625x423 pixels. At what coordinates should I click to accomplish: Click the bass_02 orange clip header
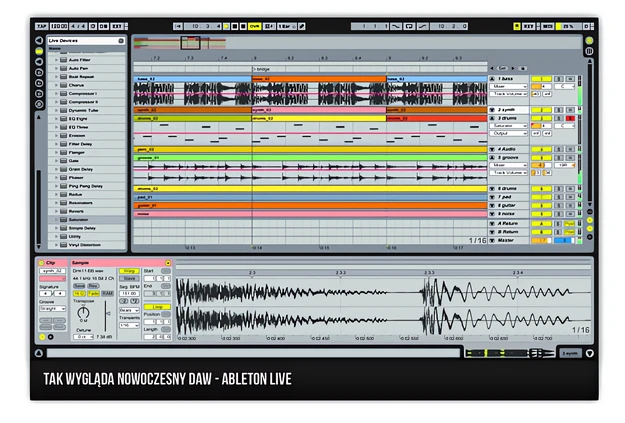(x=319, y=79)
